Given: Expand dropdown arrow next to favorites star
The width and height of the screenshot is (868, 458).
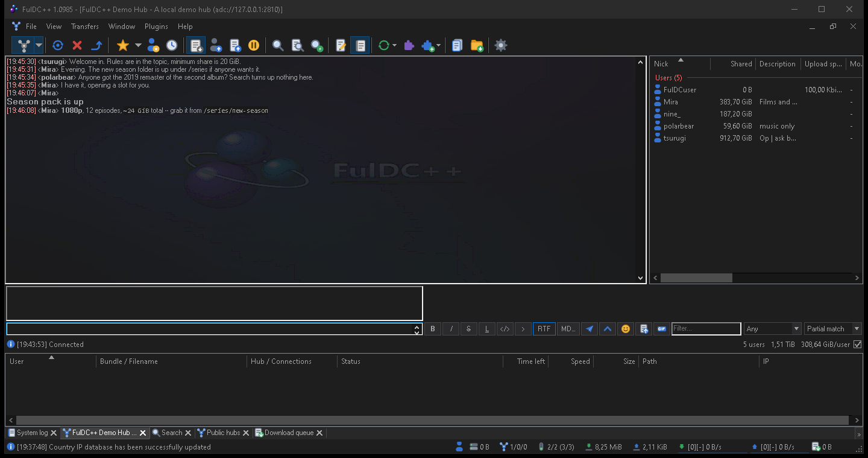Looking at the screenshot, I should 138,45.
